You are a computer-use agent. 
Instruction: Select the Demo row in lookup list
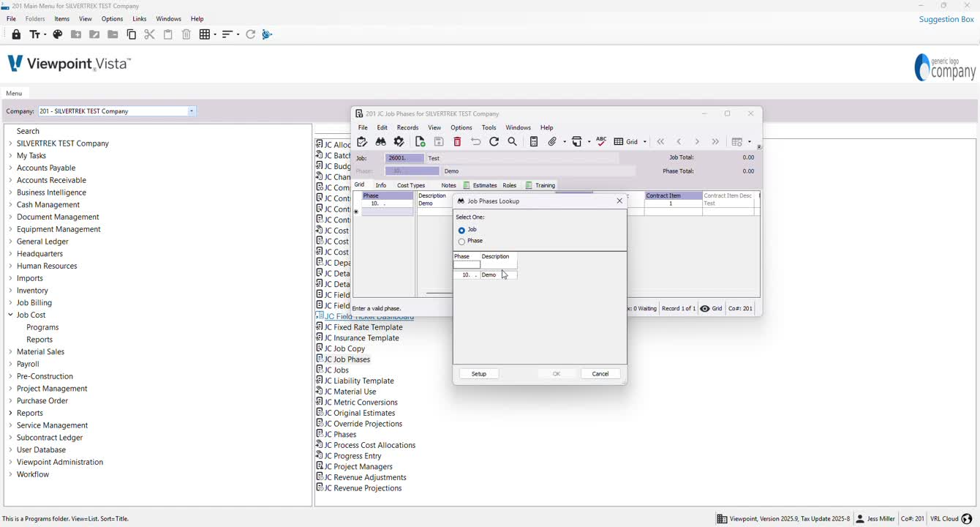pyautogui.click(x=485, y=275)
